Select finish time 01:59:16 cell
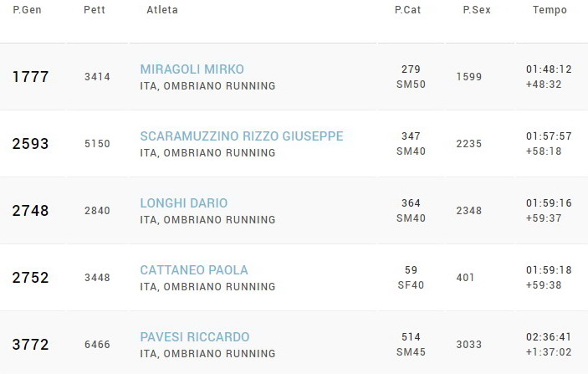Viewport: 588px width, 374px height. click(x=549, y=203)
